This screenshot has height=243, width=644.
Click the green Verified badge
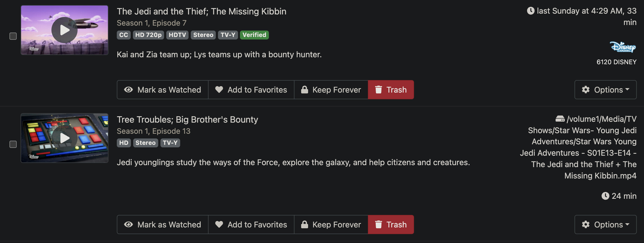(x=254, y=35)
